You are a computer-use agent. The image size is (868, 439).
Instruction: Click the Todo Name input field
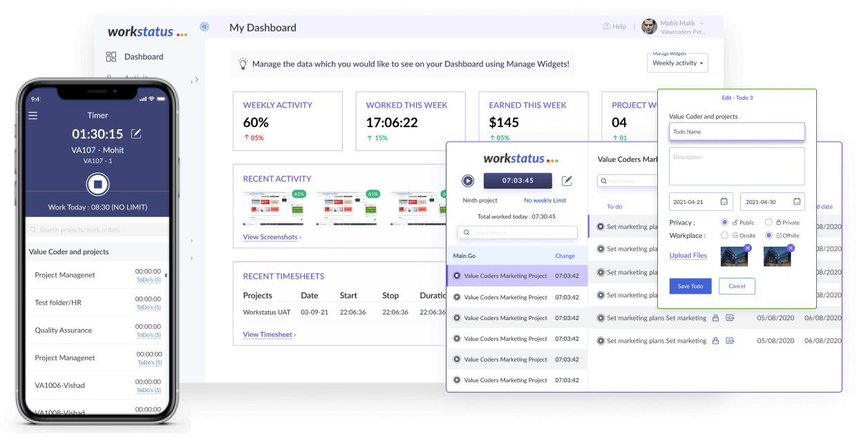(x=737, y=131)
